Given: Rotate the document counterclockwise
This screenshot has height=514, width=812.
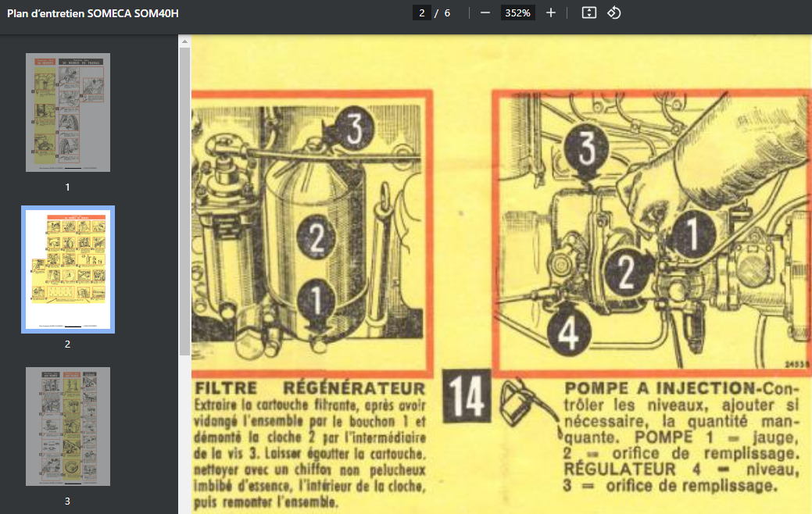Looking at the screenshot, I should (614, 13).
